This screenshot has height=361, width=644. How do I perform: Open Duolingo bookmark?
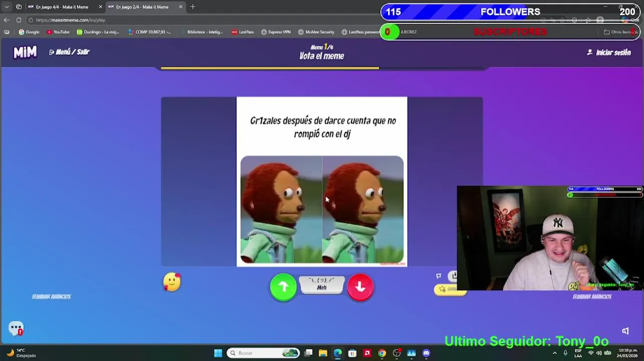98,32
